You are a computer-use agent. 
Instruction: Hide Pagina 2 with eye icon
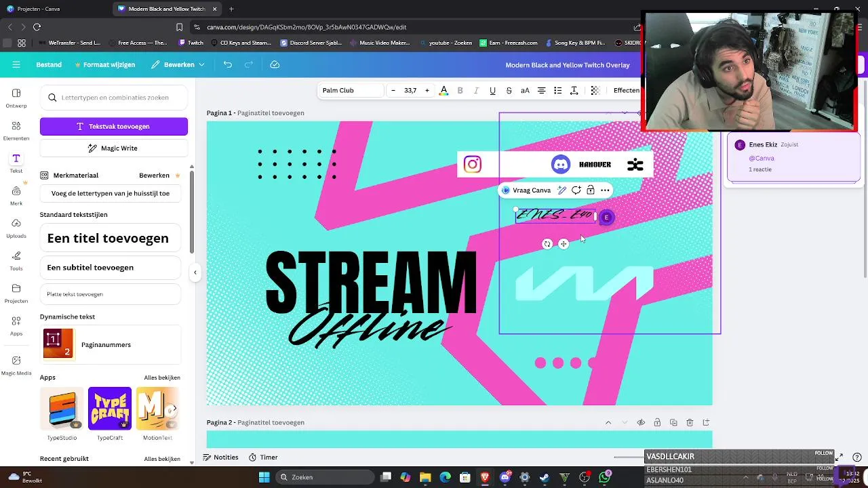(641, 422)
